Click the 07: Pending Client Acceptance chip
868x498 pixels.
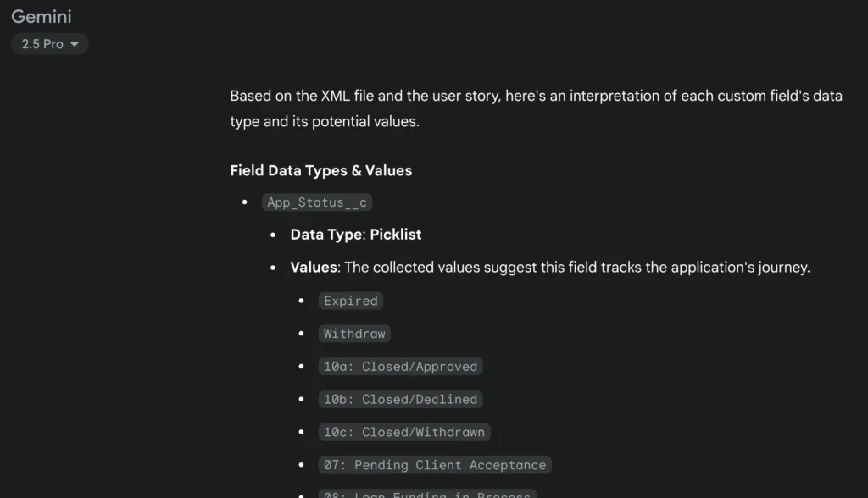pyautogui.click(x=434, y=464)
